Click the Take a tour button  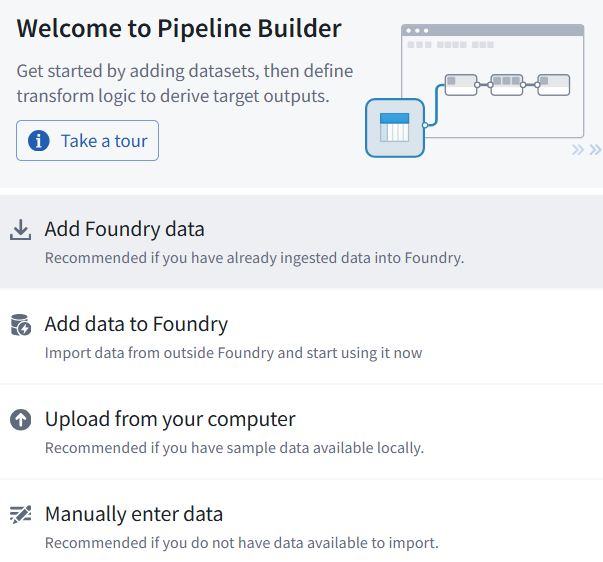[x=87, y=140]
